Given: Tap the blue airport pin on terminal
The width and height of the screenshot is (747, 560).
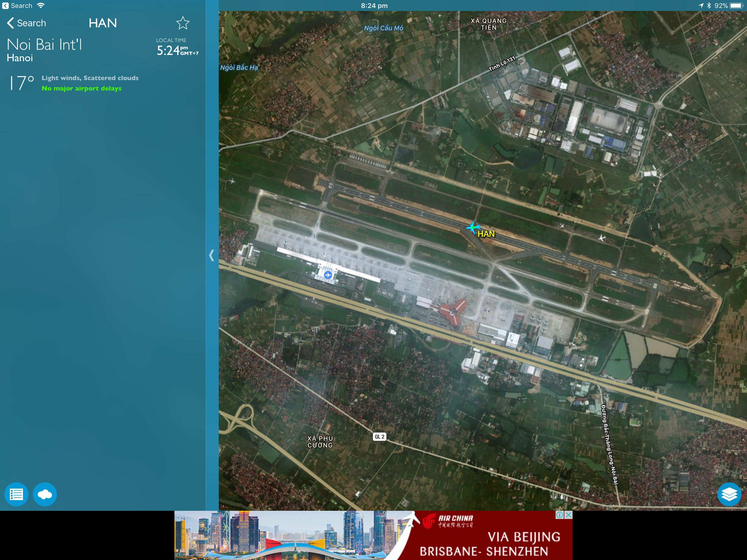Looking at the screenshot, I should 328,275.
